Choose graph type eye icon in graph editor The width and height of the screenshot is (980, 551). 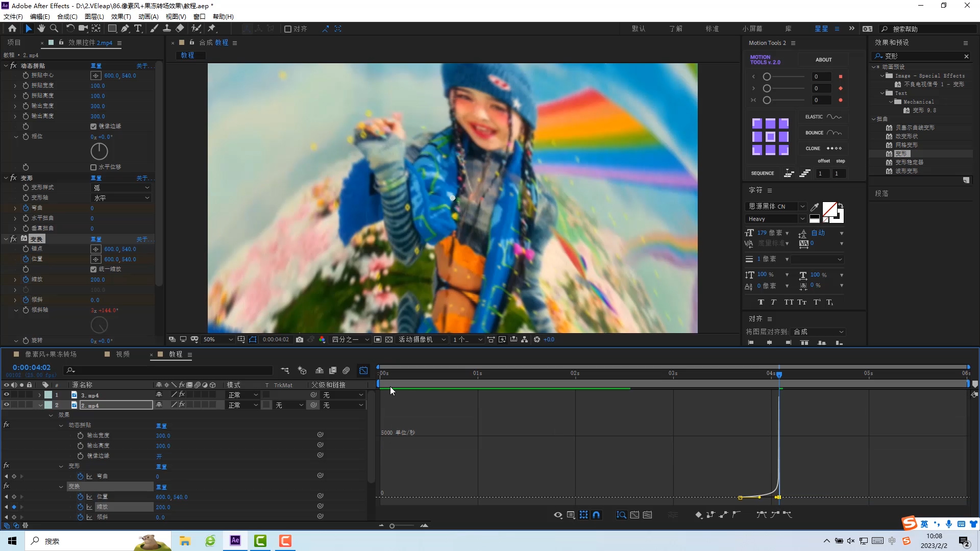click(558, 515)
